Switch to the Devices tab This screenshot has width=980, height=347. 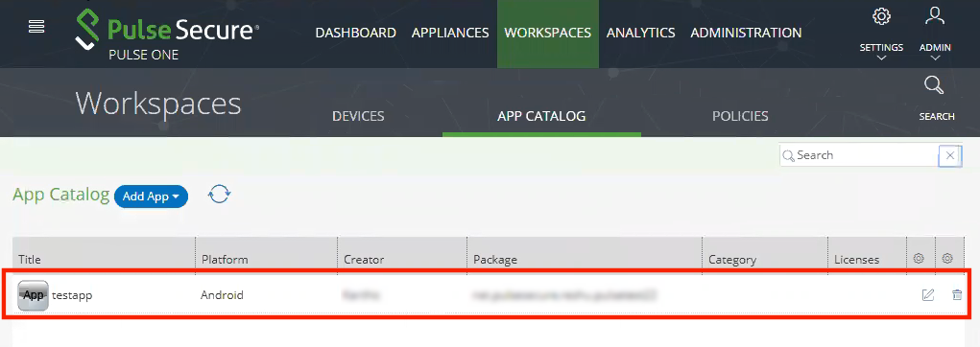coord(358,116)
